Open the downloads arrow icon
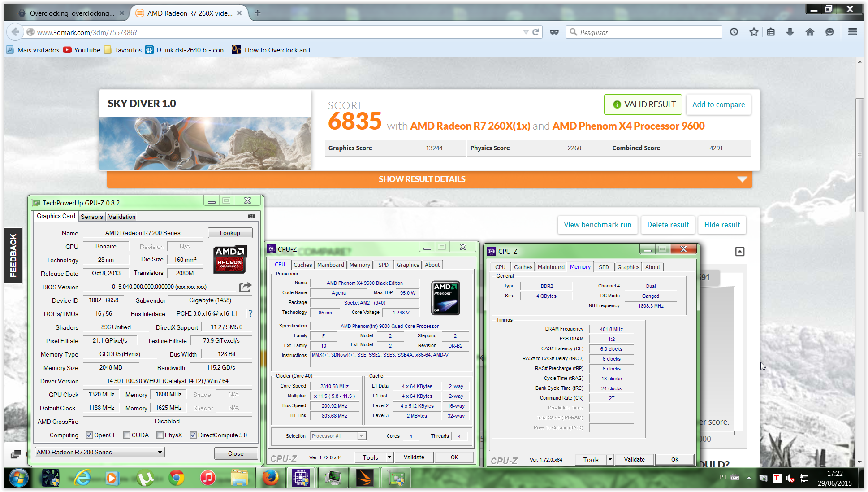The image size is (868, 492). click(x=790, y=32)
